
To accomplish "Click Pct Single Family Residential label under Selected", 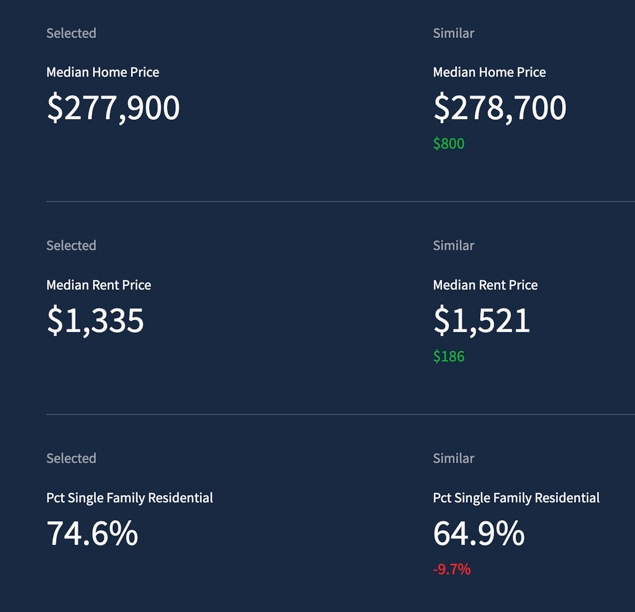I will 129,498.
